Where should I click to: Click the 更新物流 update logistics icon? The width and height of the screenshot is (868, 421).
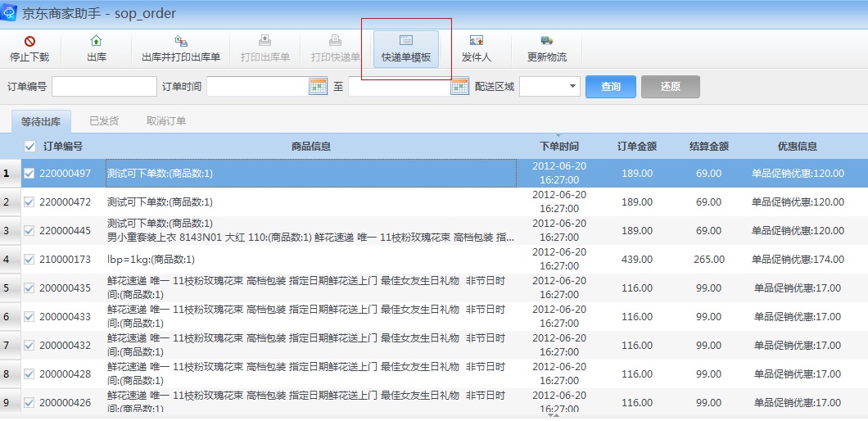coord(546,41)
